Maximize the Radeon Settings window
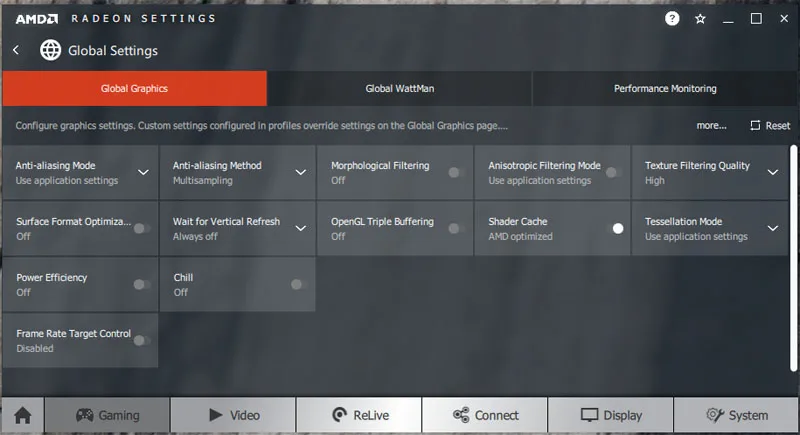The height and width of the screenshot is (435, 800). tap(756, 19)
